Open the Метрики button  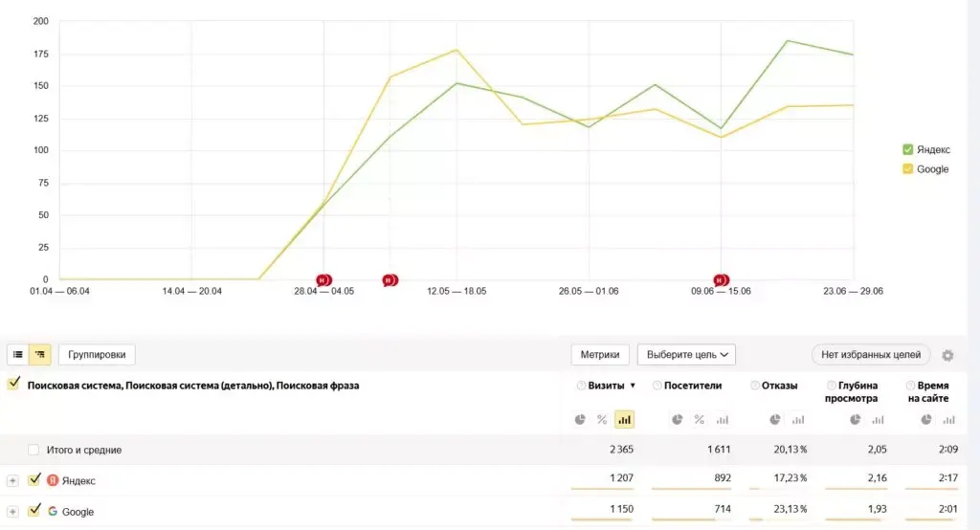[600, 354]
